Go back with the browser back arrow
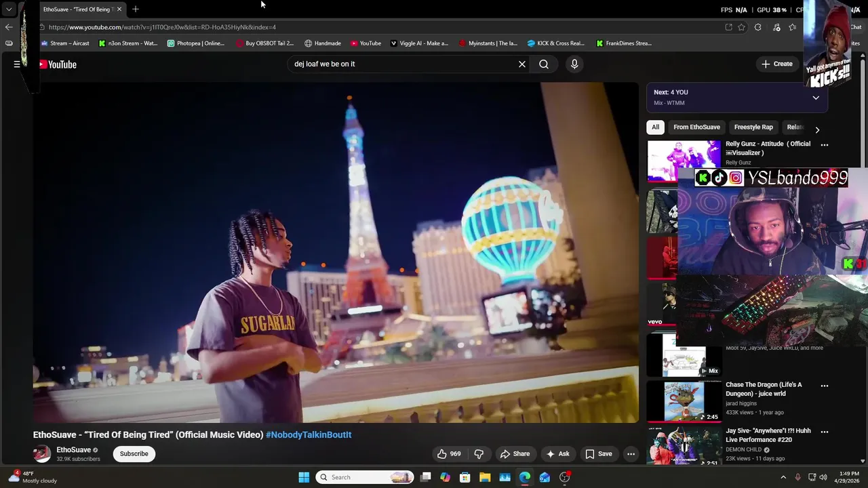The height and width of the screenshot is (488, 868). pos(8,27)
